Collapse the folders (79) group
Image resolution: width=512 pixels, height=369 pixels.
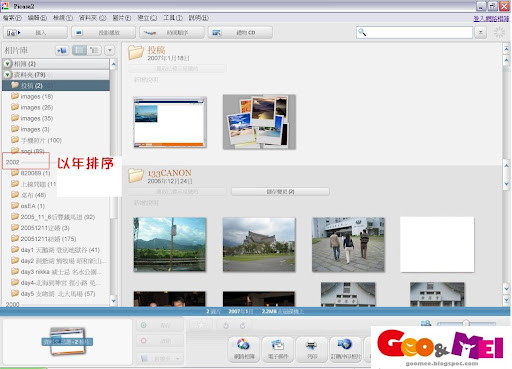7,74
